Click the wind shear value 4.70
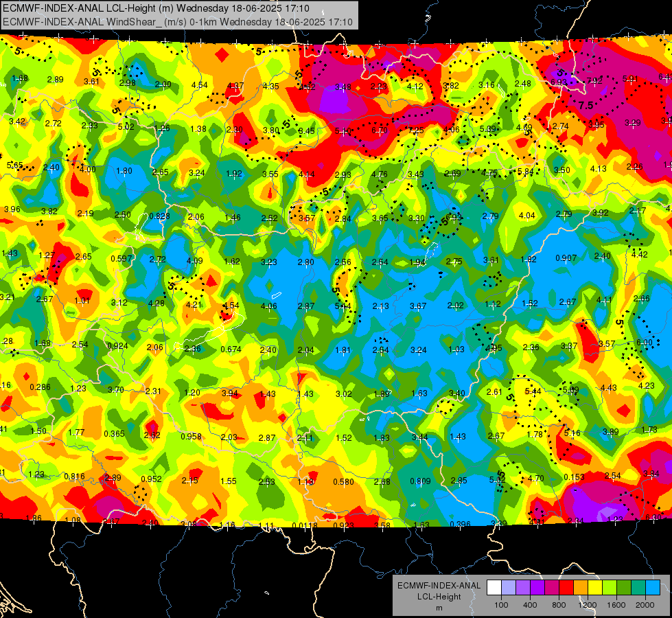 point(535,478)
